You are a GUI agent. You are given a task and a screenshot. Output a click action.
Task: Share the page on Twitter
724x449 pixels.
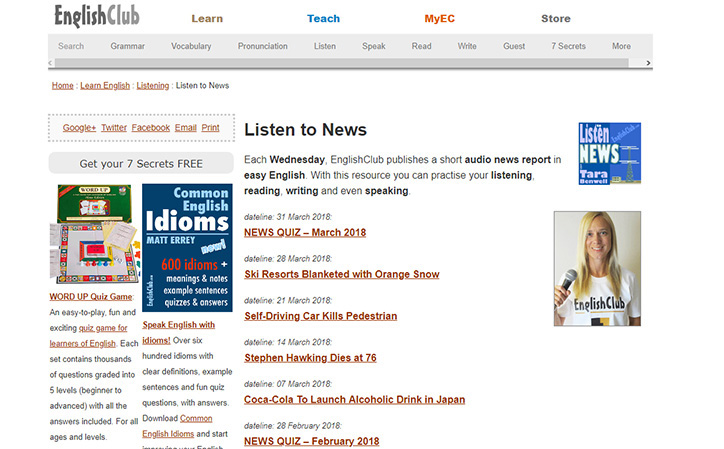tap(114, 127)
